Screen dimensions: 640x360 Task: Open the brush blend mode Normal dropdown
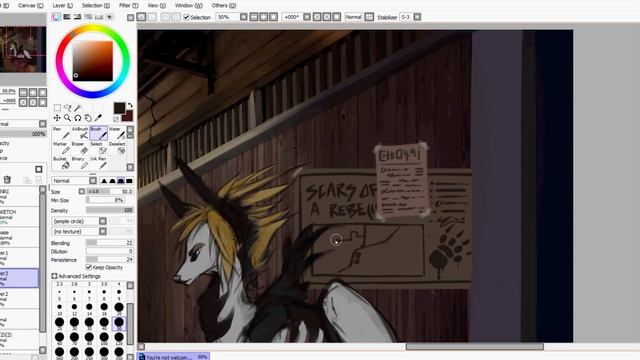coord(93,180)
